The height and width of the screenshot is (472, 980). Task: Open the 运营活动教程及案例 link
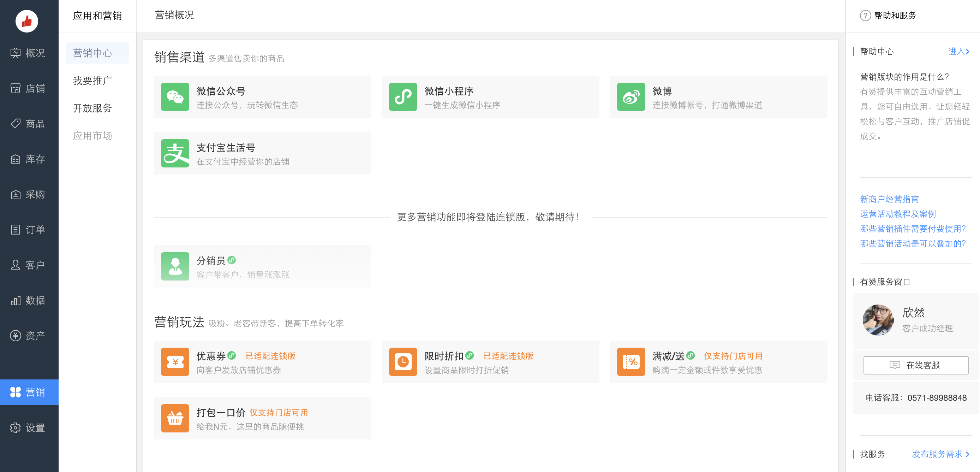(897, 214)
